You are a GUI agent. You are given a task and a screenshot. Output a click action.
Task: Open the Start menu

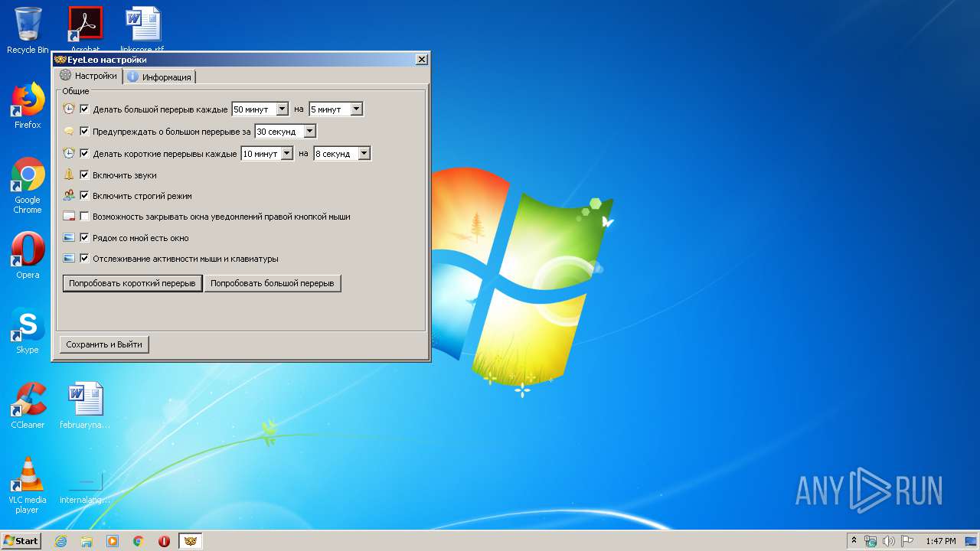(21, 541)
